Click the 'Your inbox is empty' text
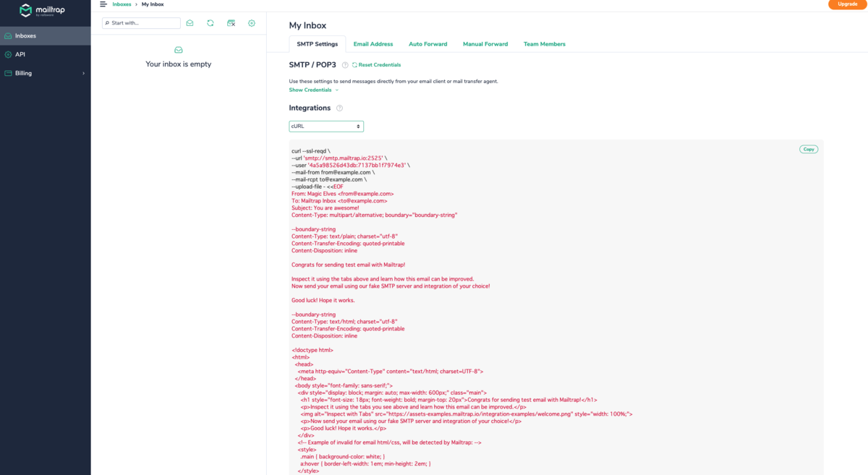The image size is (868, 475). tap(179, 64)
